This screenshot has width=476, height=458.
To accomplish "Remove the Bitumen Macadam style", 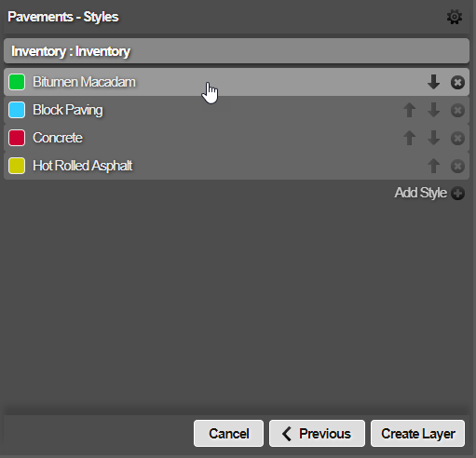I will point(457,83).
